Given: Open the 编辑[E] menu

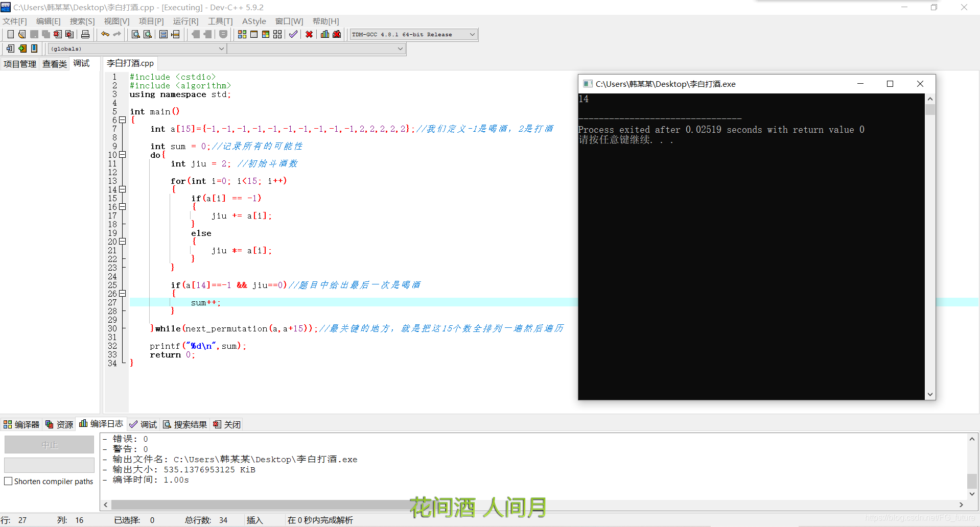Looking at the screenshot, I should click(x=49, y=21).
